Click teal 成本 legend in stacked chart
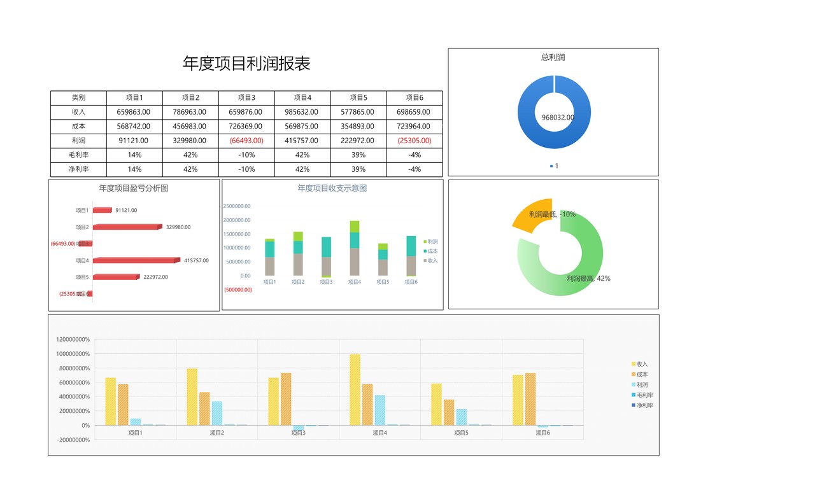Screen dimensions: 815x504 tap(430, 251)
